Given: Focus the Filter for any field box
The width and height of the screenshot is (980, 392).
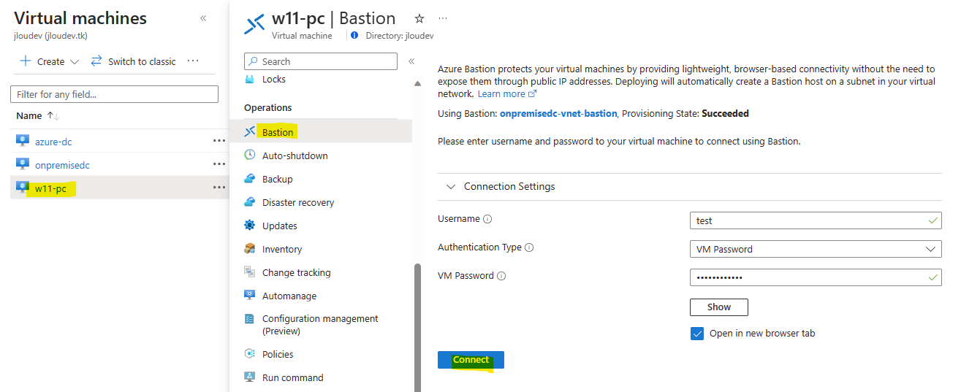Looking at the screenshot, I should click(114, 94).
